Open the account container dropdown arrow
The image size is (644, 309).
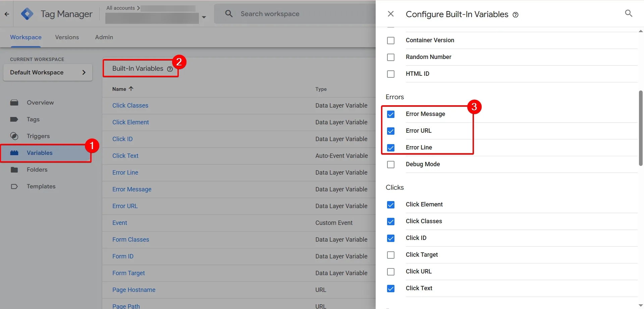[204, 17]
